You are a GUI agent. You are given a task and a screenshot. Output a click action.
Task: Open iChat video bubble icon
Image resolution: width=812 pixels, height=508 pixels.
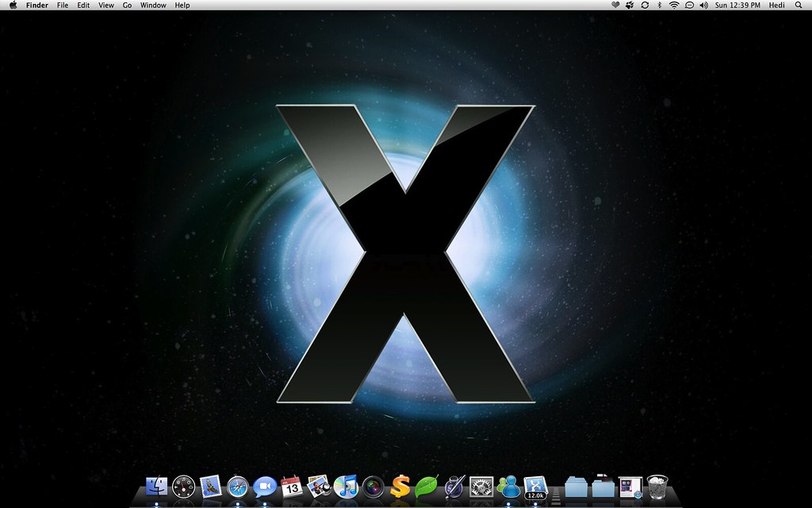coord(265,487)
